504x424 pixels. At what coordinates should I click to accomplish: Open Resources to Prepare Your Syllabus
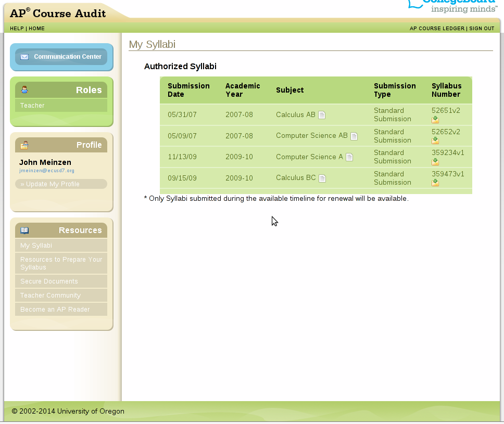point(61,263)
